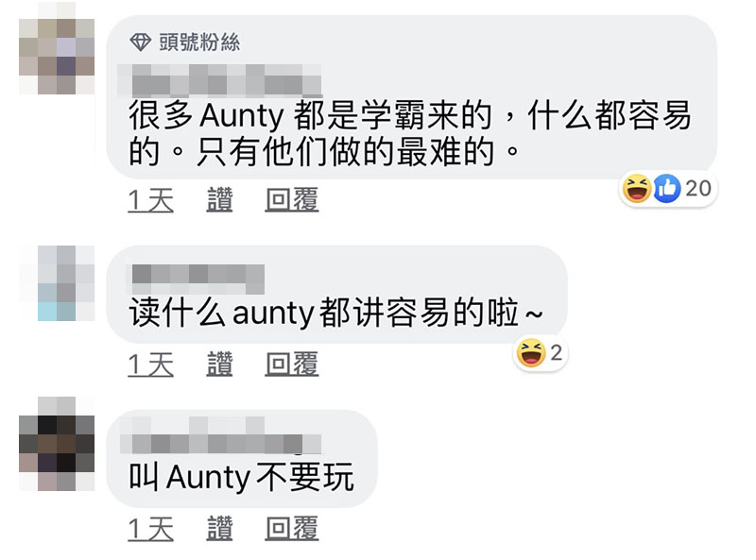The width and height of the screenshot is (756, 560).
Task: Open the 20 reactions count
Action: [698, 189]
